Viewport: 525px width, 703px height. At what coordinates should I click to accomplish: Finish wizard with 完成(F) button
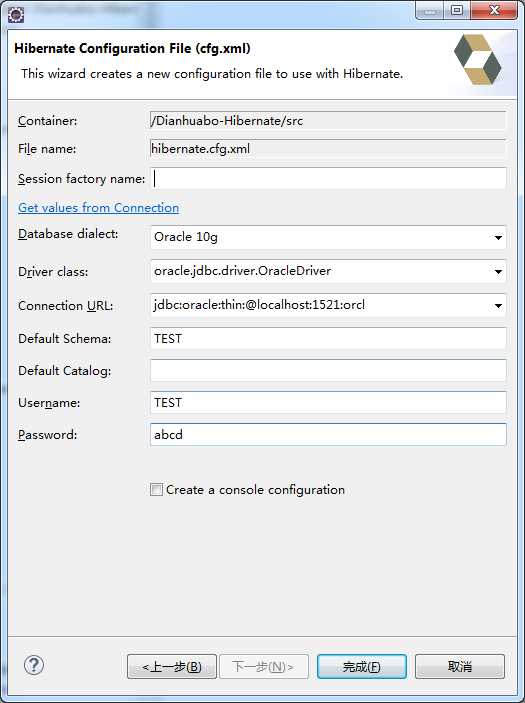pos(362,667)
